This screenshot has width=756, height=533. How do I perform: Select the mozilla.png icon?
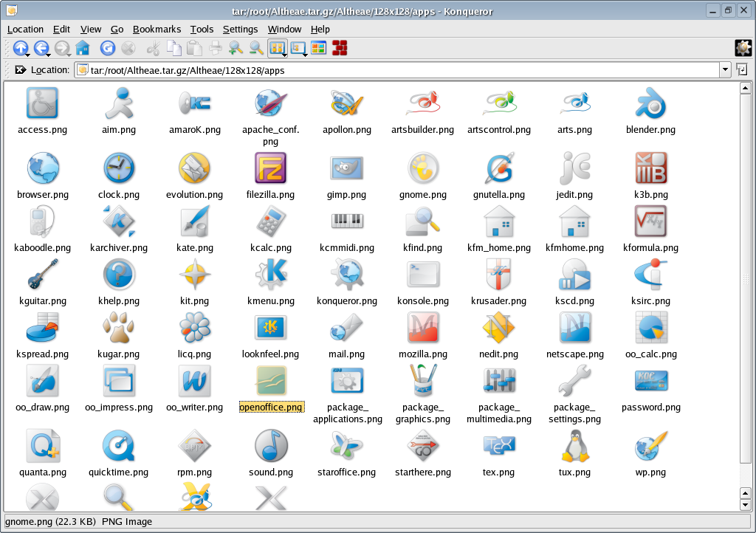coord(423,327)
